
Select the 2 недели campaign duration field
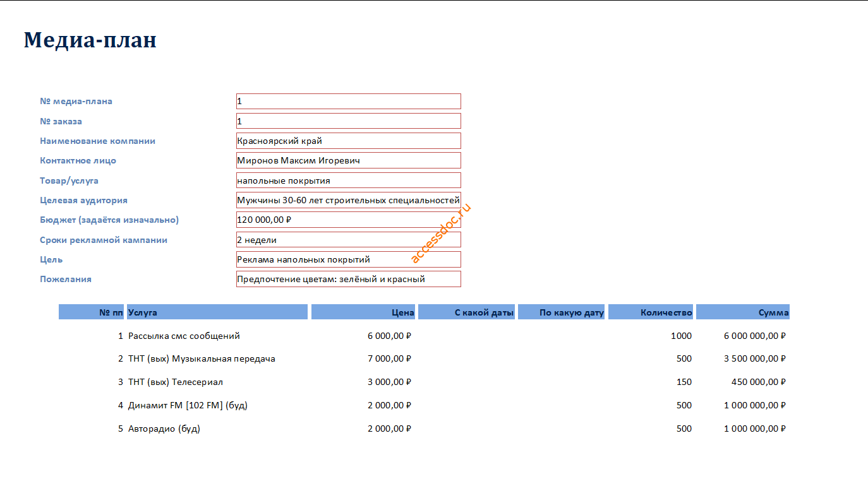click(x=349, y=240)
